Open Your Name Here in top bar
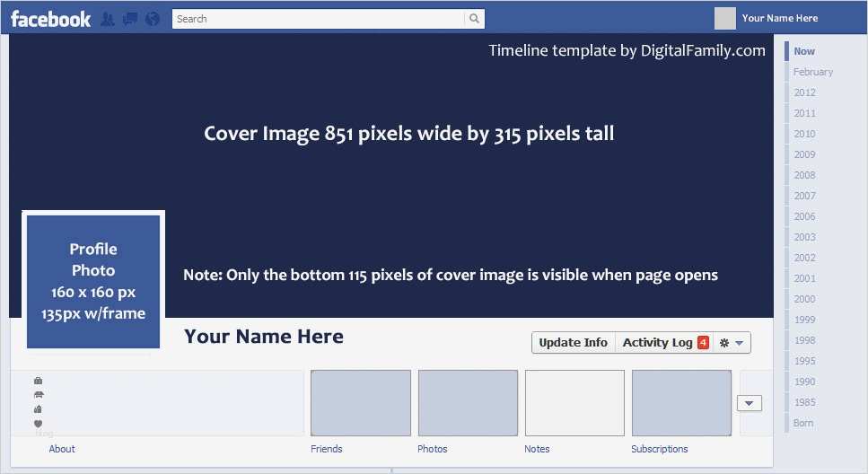This screenshot has width=868, height=474. coord(779,18)
